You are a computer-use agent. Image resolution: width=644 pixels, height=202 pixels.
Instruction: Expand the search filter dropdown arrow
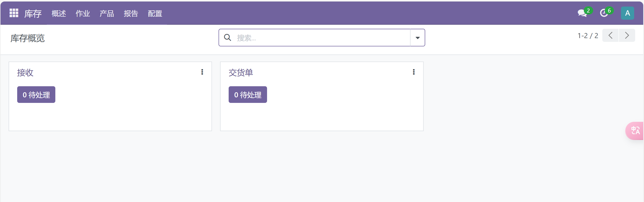(417, 38)
